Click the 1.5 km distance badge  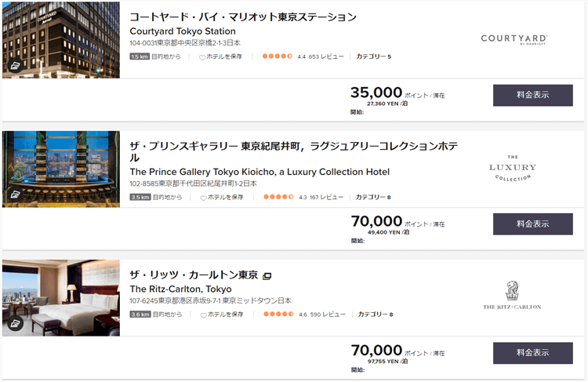click(x=140, y=56)
